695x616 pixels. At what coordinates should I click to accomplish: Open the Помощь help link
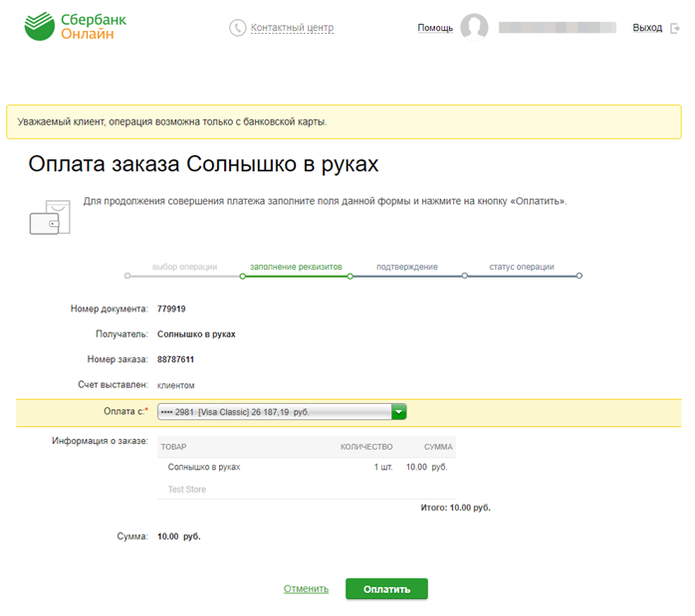point(435,28)
